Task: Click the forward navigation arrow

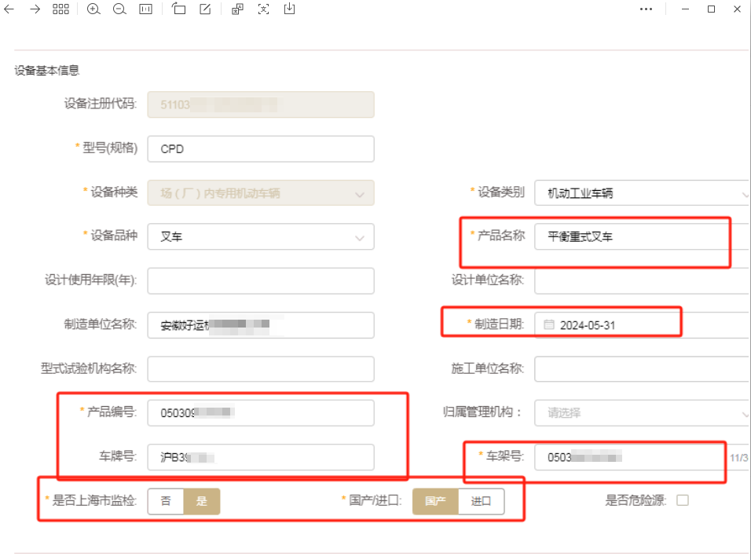Action: 33,9
